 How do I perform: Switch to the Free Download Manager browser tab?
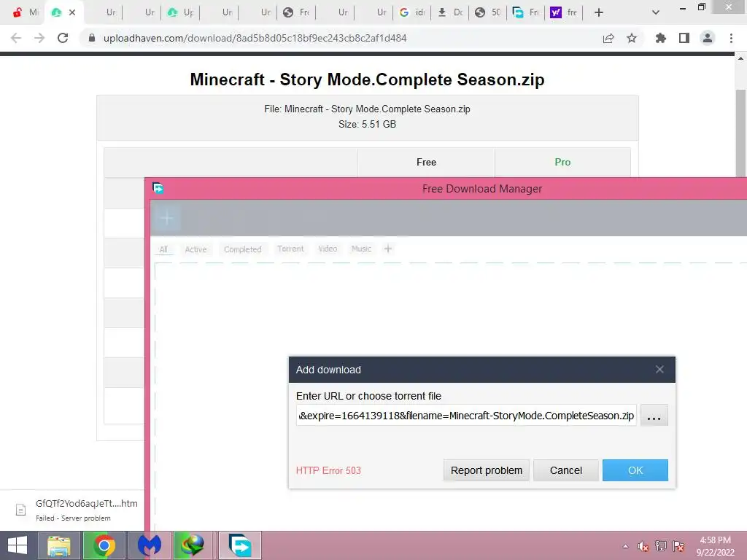point(525,12)
